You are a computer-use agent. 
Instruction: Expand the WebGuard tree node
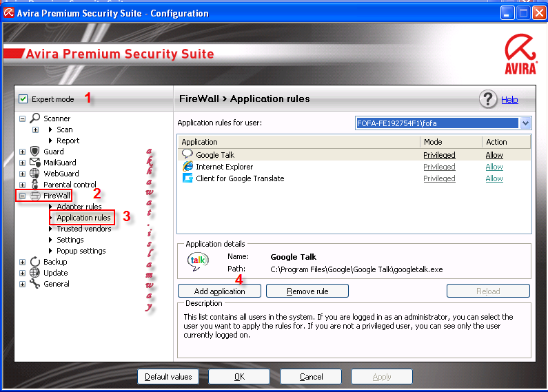click(22, 174)
